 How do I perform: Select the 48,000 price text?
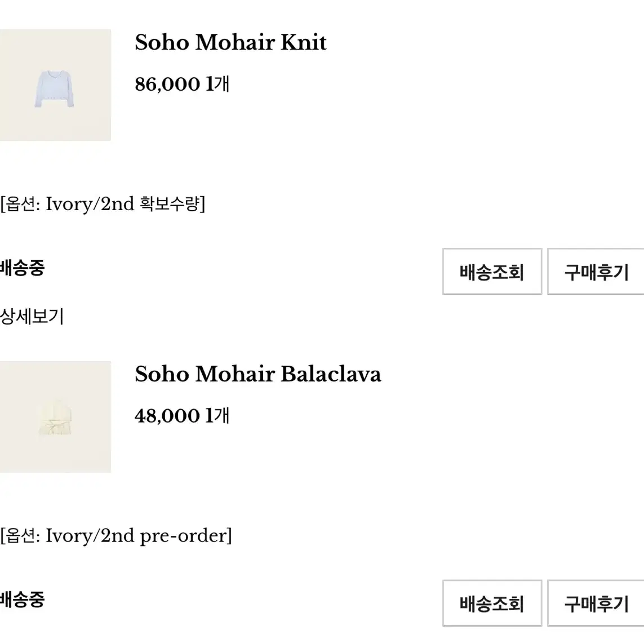[167, 416]
